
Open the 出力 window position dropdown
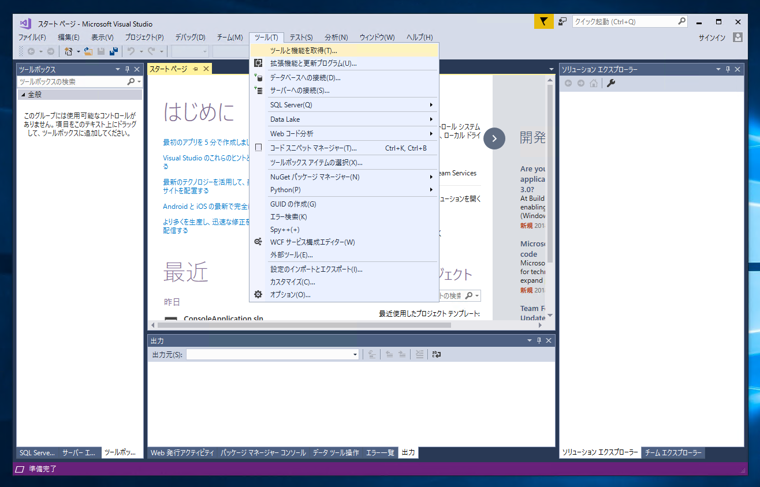529,341
